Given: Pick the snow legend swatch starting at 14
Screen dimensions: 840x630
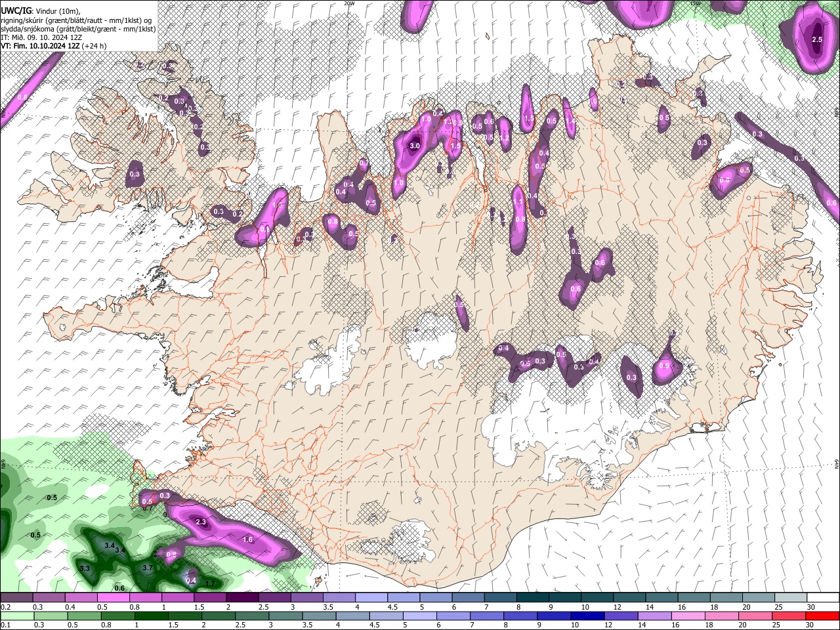Looking at the screenshot, I should (x=662, y=598).
